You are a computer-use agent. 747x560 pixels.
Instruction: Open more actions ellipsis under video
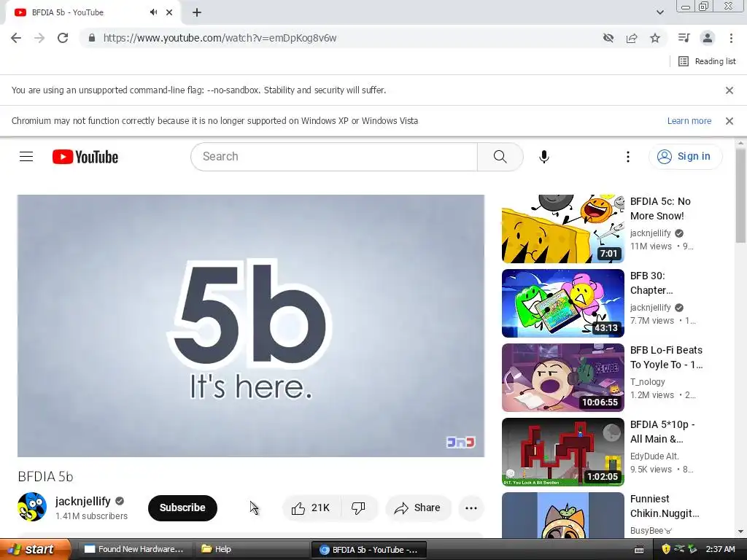click(471, 508)
